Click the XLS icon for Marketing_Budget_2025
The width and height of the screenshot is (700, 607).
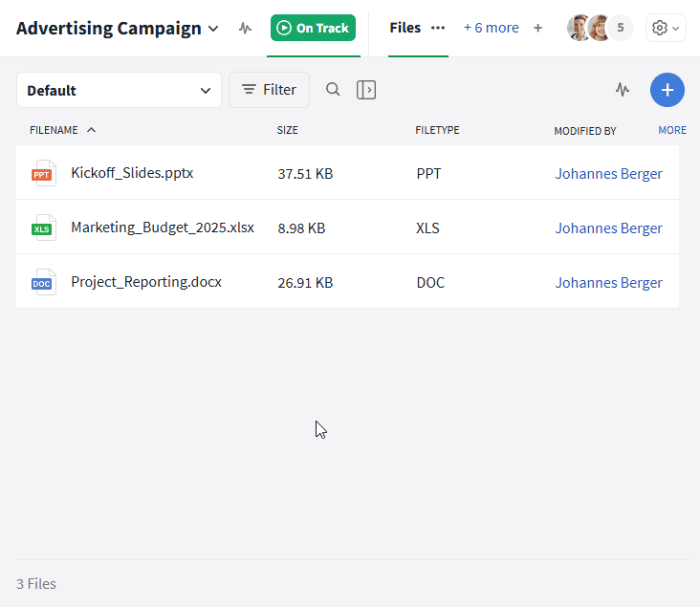[x=43, y=228]
